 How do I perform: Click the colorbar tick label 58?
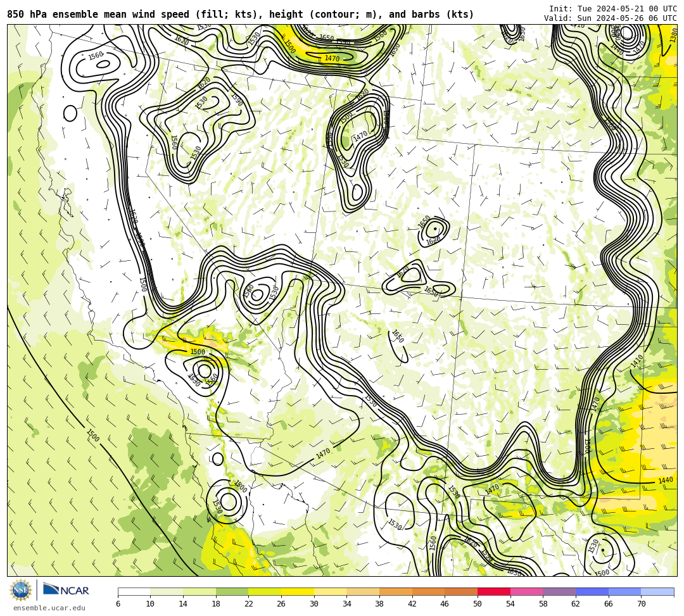pos(543,604)
